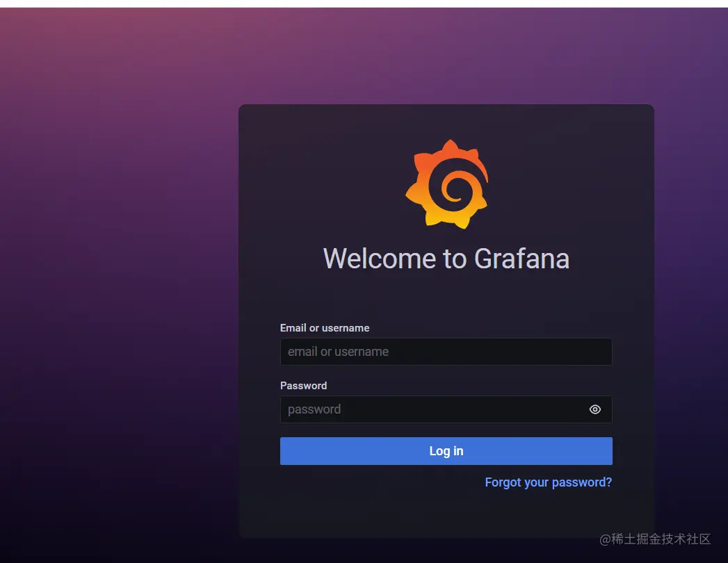The height and width of the screenshot is (563, 728).
Task: Focus the password input field
Action: [446, 409]
